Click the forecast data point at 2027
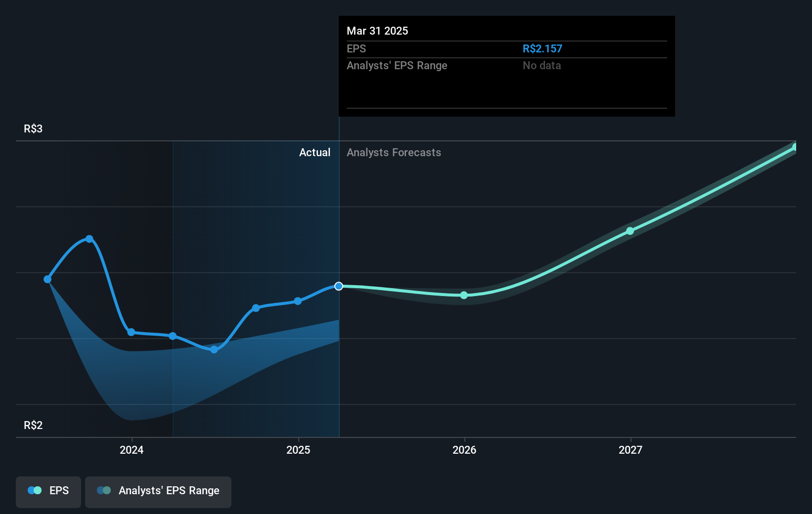812x514 pixels. click(x=630, y=231)
